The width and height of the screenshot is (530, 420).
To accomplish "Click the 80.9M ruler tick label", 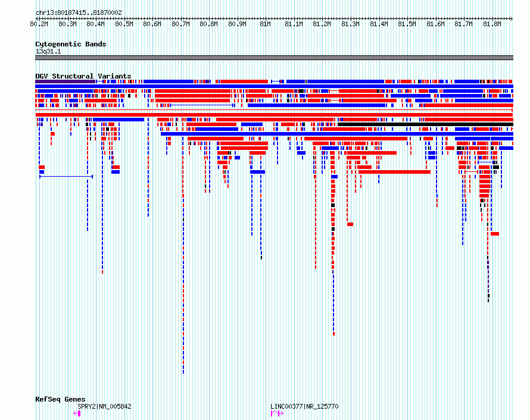I will 237,24.
